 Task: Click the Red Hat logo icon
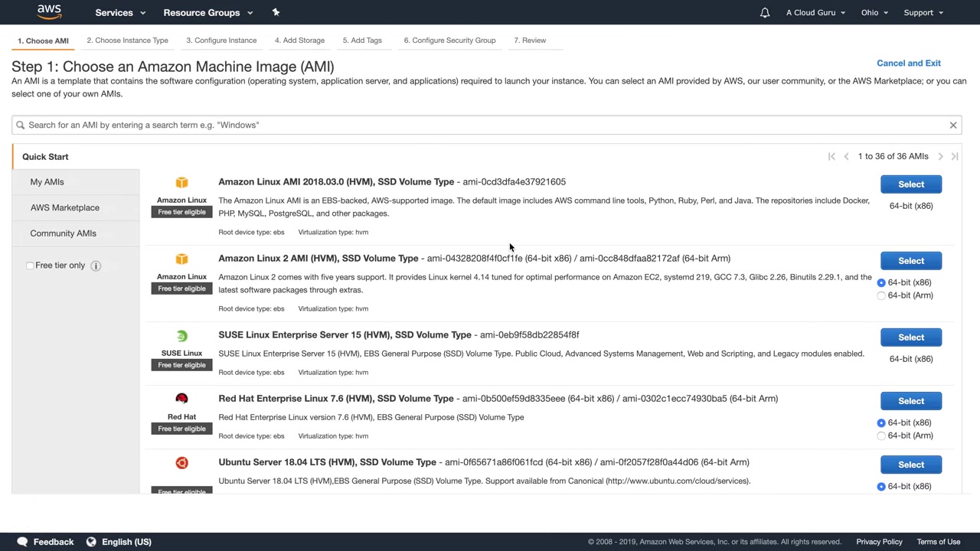point(181,399)
